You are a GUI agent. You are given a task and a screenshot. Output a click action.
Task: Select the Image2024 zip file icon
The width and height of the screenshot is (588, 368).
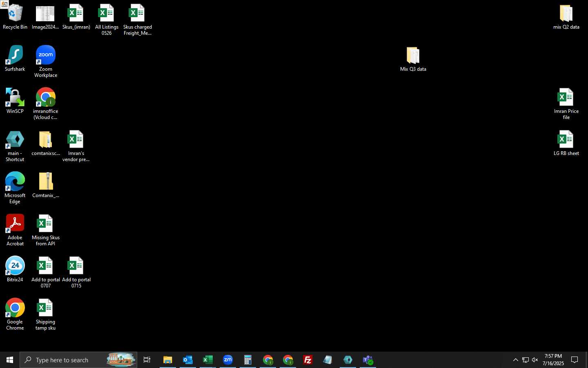[45, 17]
